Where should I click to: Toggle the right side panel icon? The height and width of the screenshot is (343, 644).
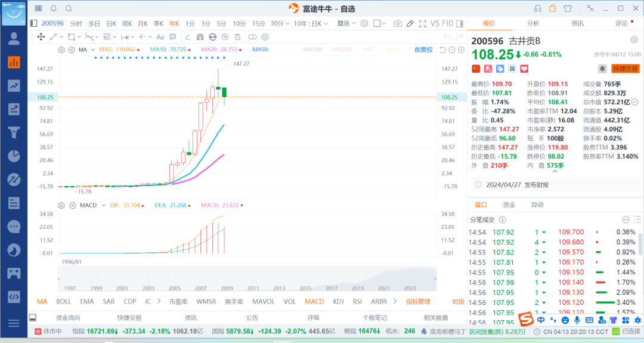(x=460, y=24)
